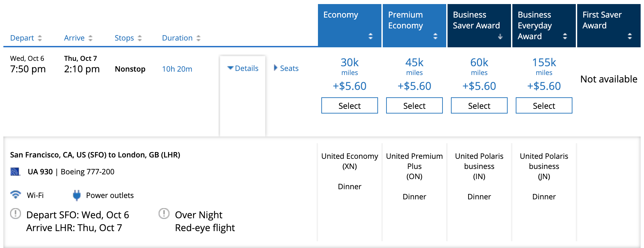This screenshot has height=248, width=644.
Task: Select the 60k Business Saver Award fare
Action: coord(479,106)
